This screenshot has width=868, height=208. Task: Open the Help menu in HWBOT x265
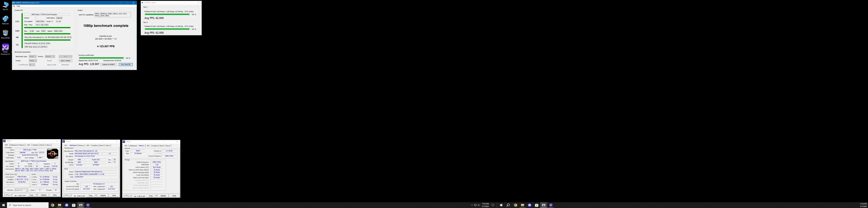coord(18,6)
